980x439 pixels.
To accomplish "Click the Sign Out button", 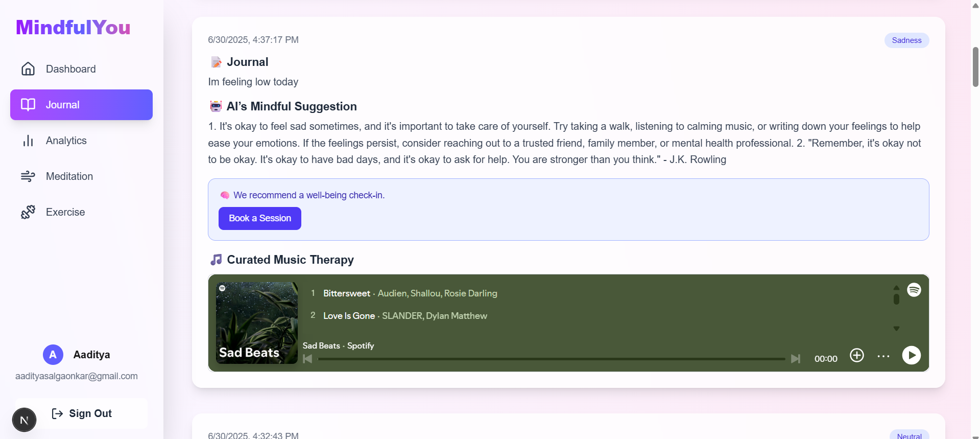I will tap(82, 413).
